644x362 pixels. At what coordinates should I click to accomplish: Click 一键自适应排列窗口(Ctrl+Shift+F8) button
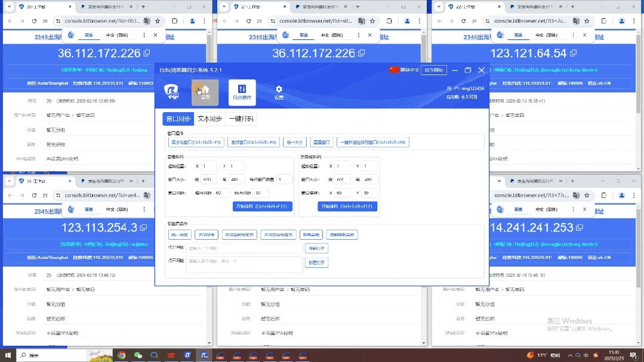click(373, 143)
